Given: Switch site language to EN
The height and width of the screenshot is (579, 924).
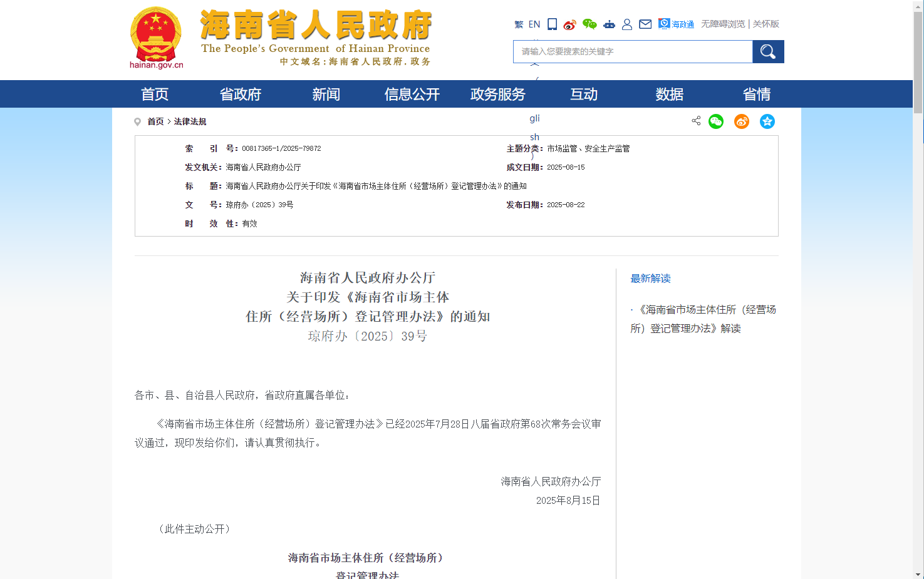Looking at the screenshot, I should coord(534,24).
